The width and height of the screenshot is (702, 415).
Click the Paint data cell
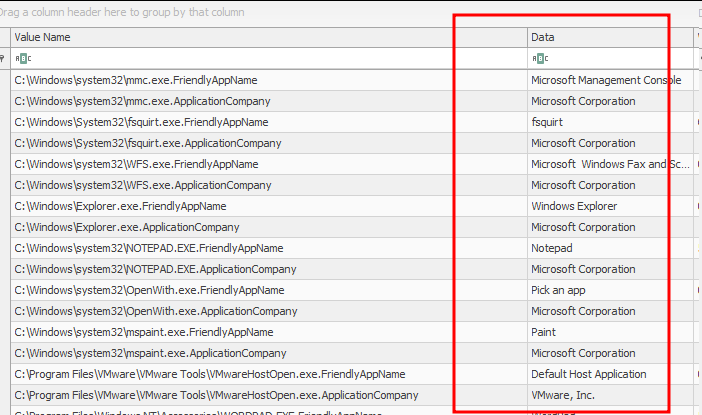coord(610,332)
